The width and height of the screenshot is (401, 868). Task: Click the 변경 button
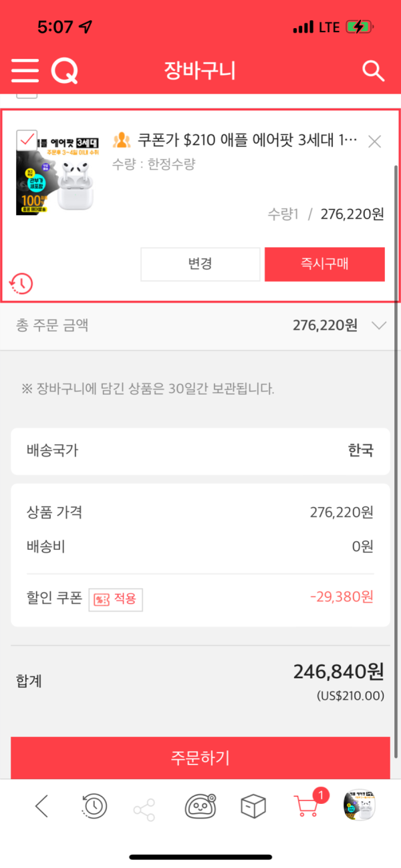(200, 264)
